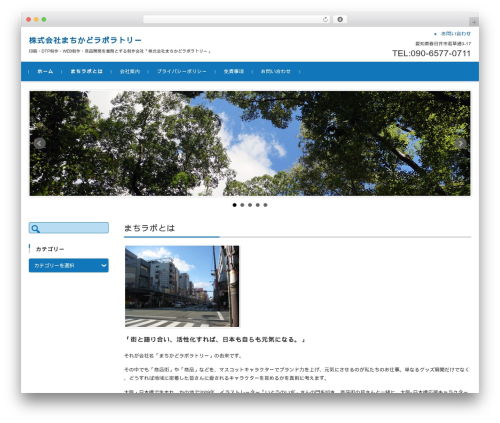The height and width of the screenshot is (423, 500).
Task: Open 会社案内 in the navigation bar
Action: 130,71
